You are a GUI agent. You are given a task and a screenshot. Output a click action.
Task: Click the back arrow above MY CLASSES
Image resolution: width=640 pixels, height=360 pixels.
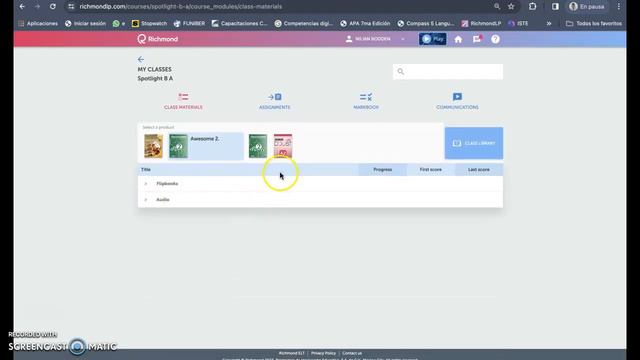[x=141, y=60]
